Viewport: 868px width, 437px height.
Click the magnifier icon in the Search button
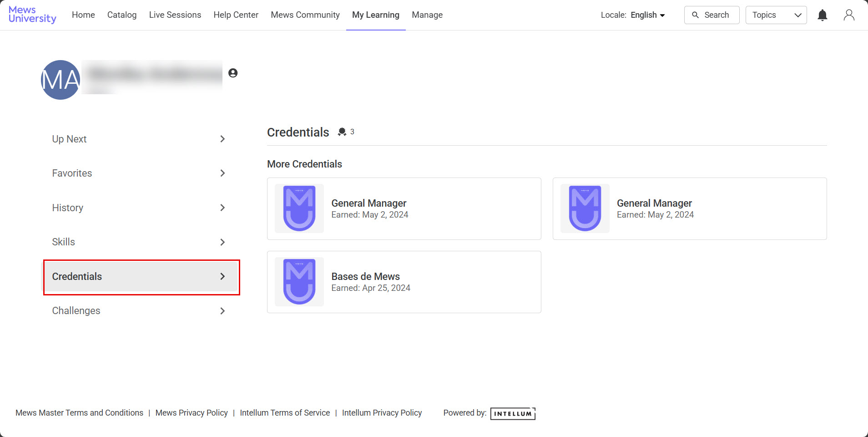(x=695, y=15)
